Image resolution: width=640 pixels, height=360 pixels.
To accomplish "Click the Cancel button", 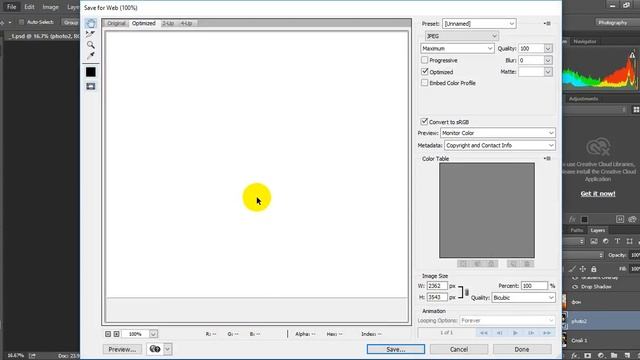I will pyautogui.click(x=459, y=349).
